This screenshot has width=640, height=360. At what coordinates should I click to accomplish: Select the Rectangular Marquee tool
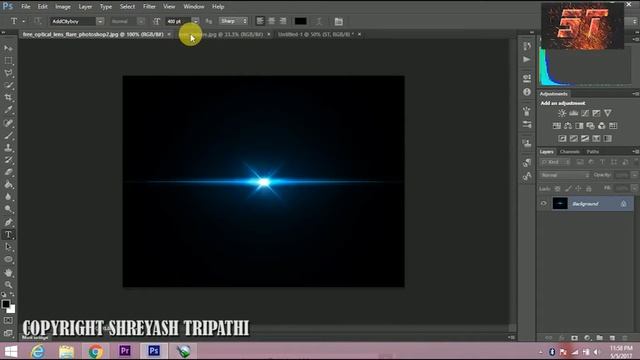tap(8, 61)
